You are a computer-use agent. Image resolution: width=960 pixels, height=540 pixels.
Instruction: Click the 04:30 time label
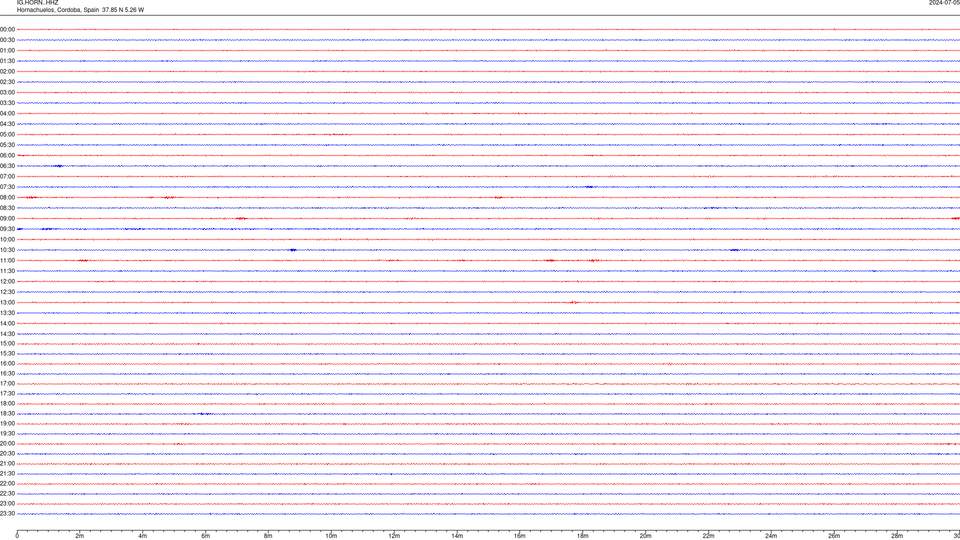7,124
